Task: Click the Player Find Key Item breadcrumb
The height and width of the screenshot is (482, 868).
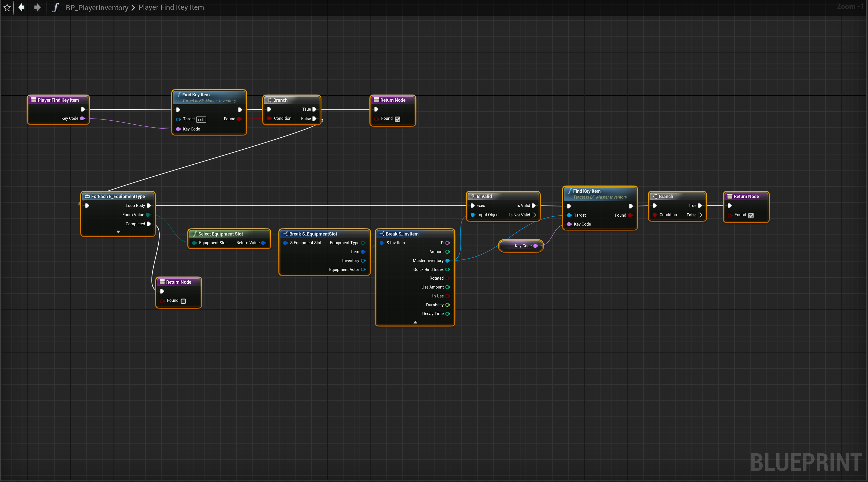Action: pos(171,7)
